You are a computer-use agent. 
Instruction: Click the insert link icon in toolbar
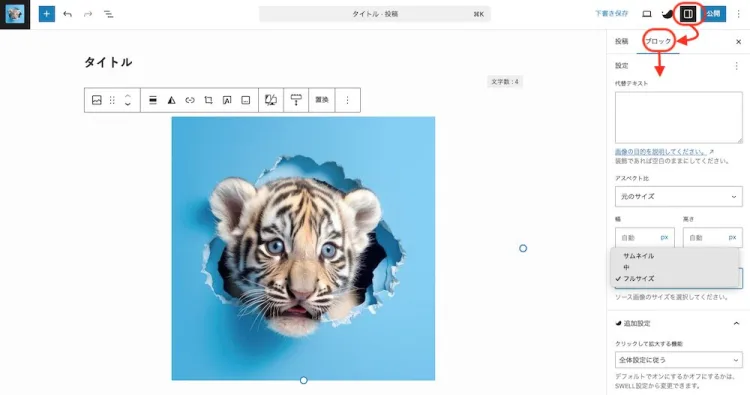[x=190, y=100]
